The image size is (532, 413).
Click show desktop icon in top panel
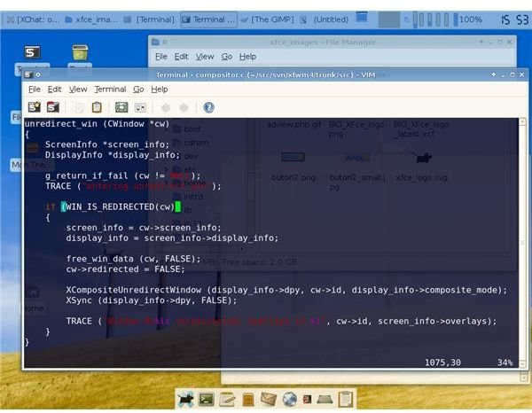pos(362,18)
